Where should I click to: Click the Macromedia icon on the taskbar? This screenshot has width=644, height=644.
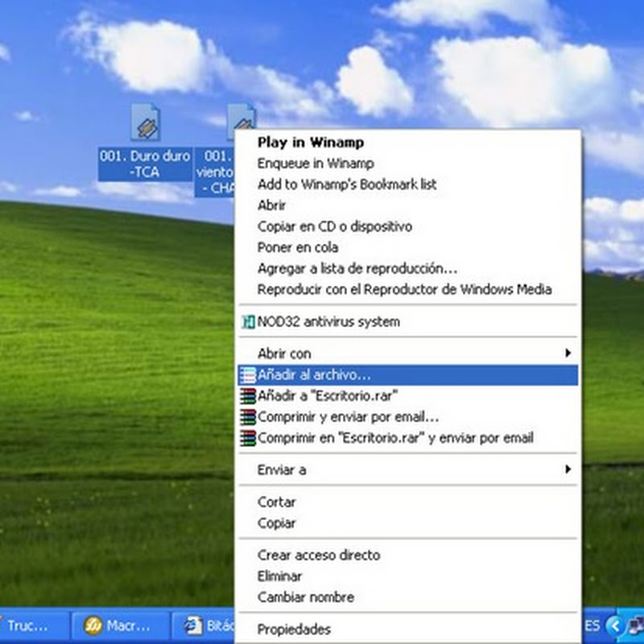coord(93,625)
